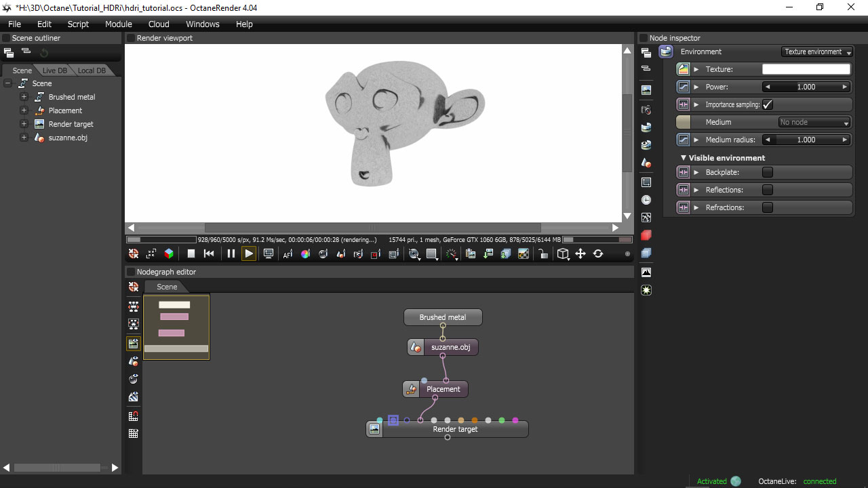Open the Texture environment type dropdown

point(818,52)
